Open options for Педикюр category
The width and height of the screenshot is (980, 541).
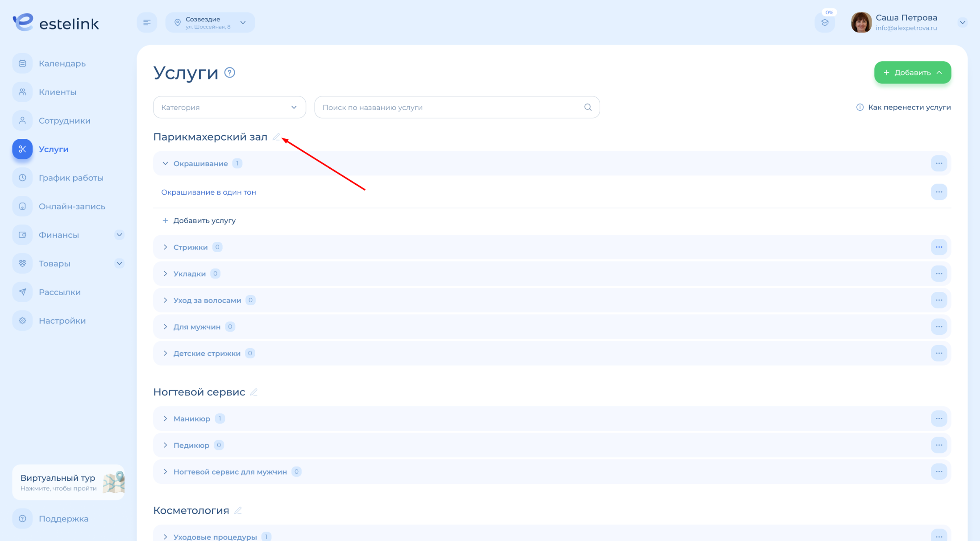939,445
